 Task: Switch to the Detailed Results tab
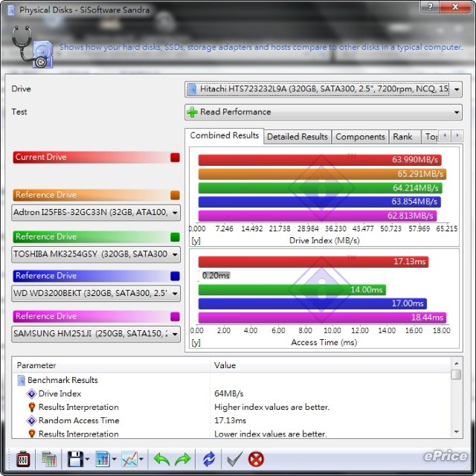click(297, 137)
